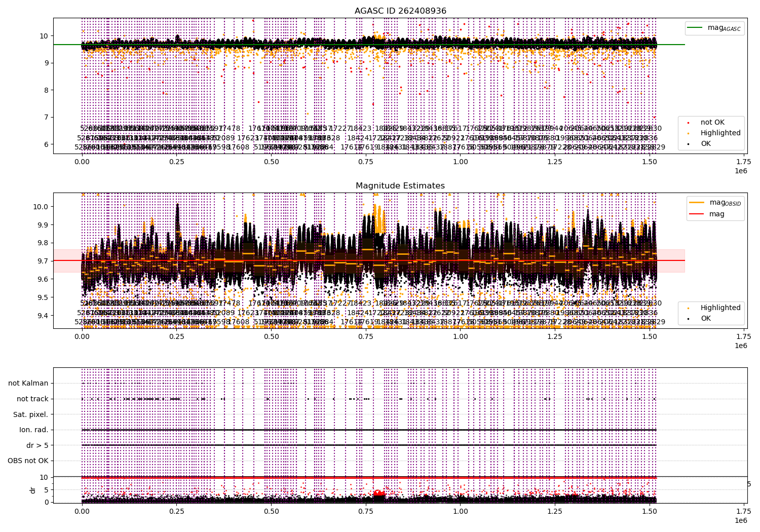Click 'not OK' in the top plot legend
Screen dimensions: 760x532
712,122
